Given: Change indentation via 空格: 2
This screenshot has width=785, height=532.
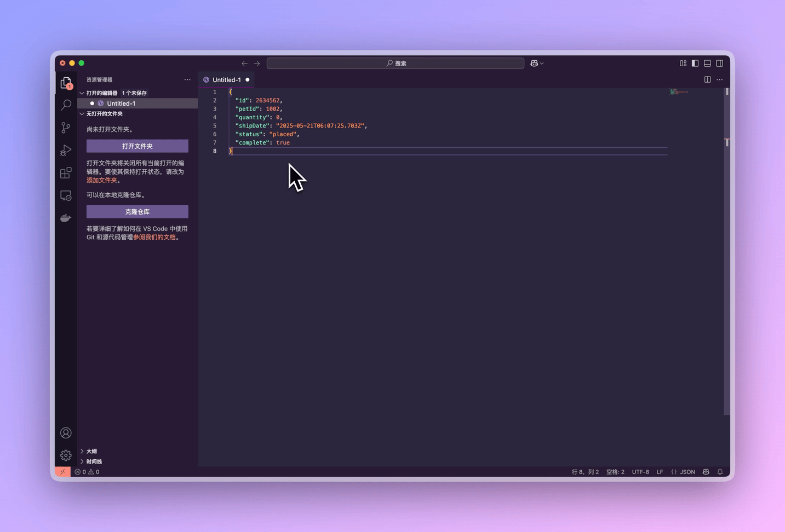Looking at the screenshot, I should [615, 472].
